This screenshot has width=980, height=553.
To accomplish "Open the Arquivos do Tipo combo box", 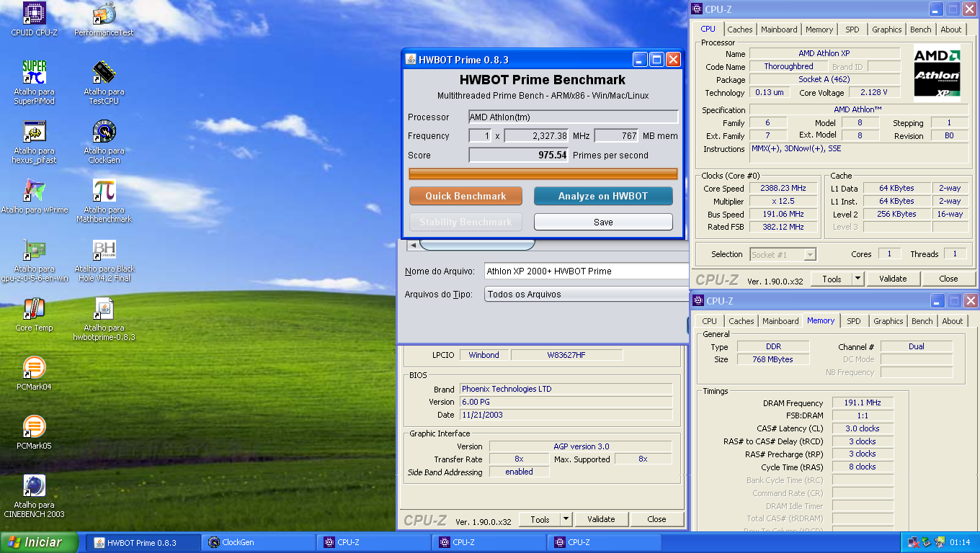I will click(x=587, y=294).
